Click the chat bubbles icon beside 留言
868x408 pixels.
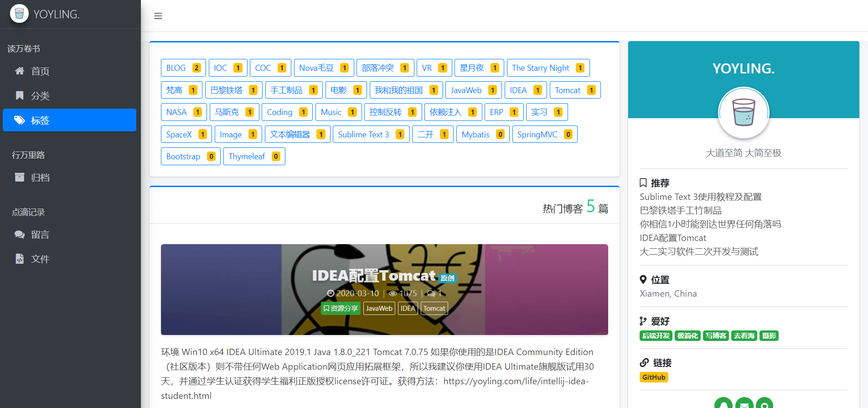tap(20, 235)
